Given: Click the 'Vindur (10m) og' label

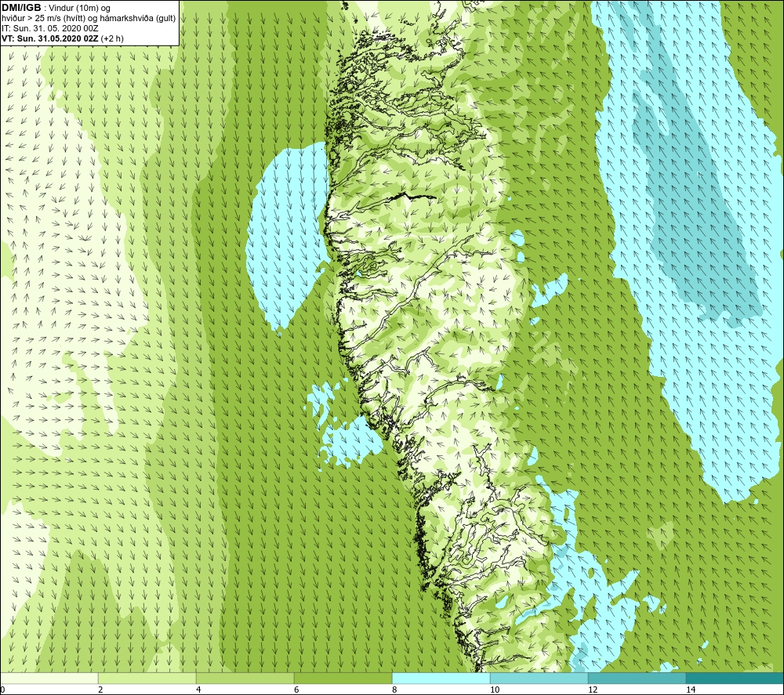Looking at the screenshot, I should click(79, 9).
